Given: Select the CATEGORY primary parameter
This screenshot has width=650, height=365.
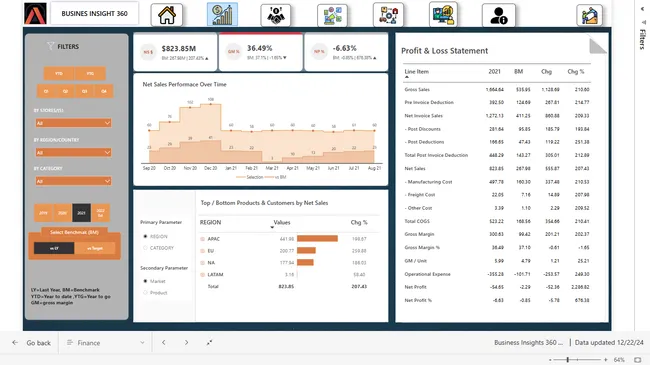Looking at the screenshot, I should click(x=145, y=248).
